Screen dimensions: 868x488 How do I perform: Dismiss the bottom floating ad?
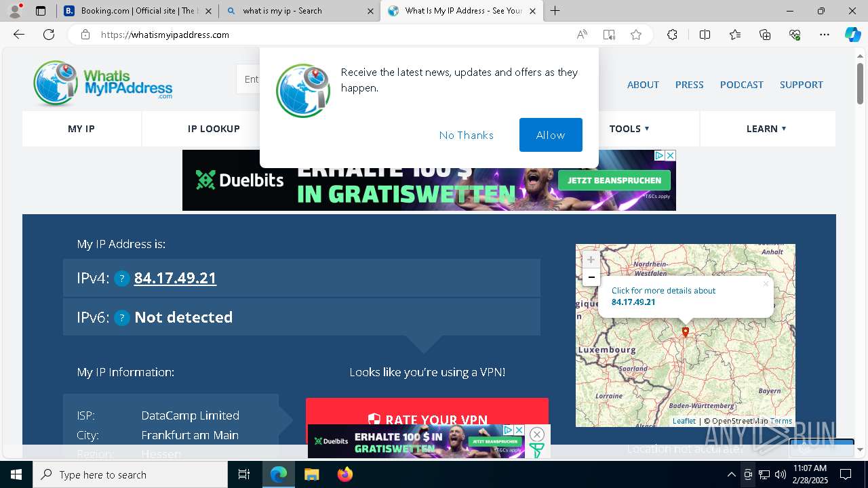pyautogui.click(x=537, y=434)
